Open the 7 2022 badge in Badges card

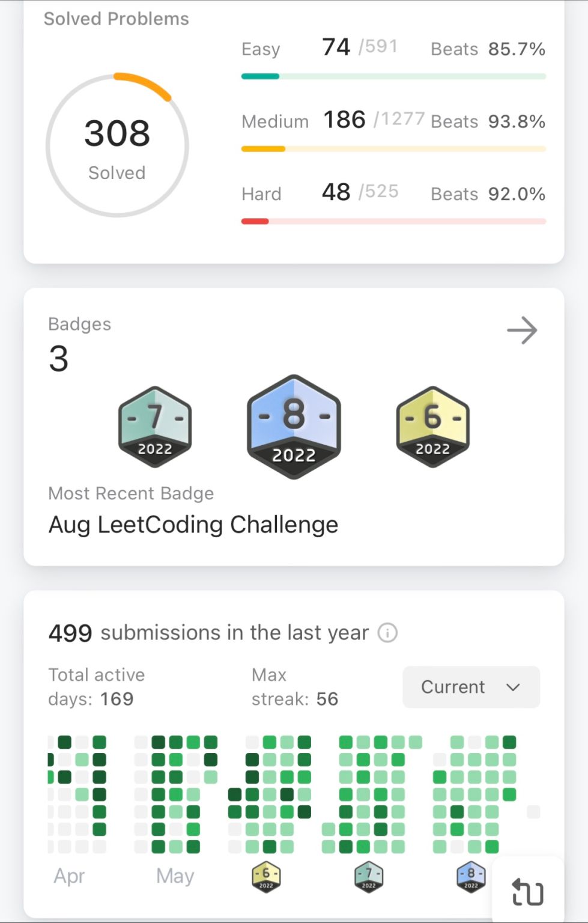click(x=155, y=427)
